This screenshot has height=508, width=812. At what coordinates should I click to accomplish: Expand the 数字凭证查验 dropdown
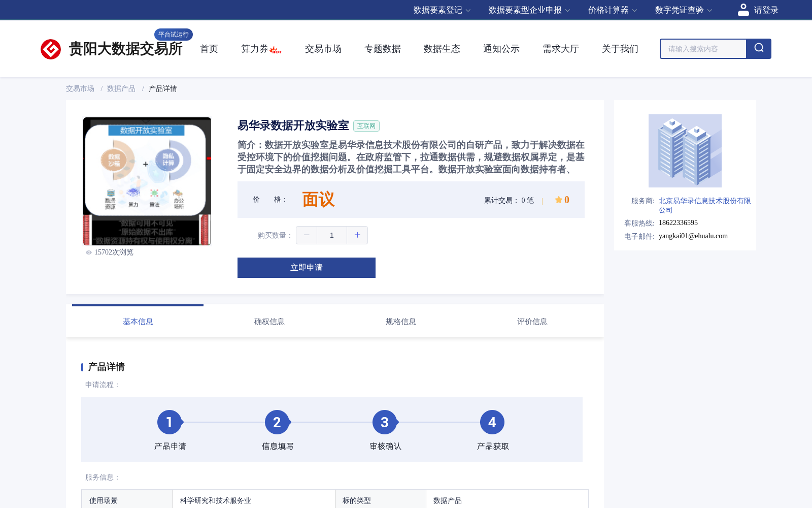(684, 10)
